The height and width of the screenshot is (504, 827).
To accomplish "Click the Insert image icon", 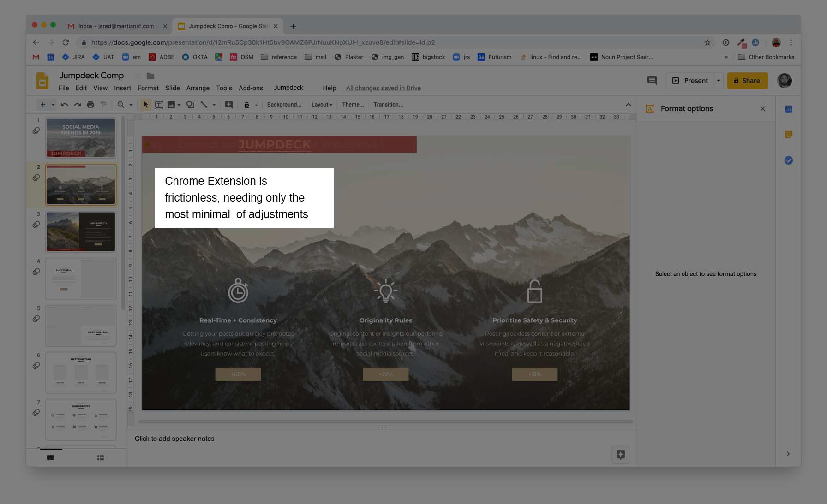I will (x=171, y=105).
